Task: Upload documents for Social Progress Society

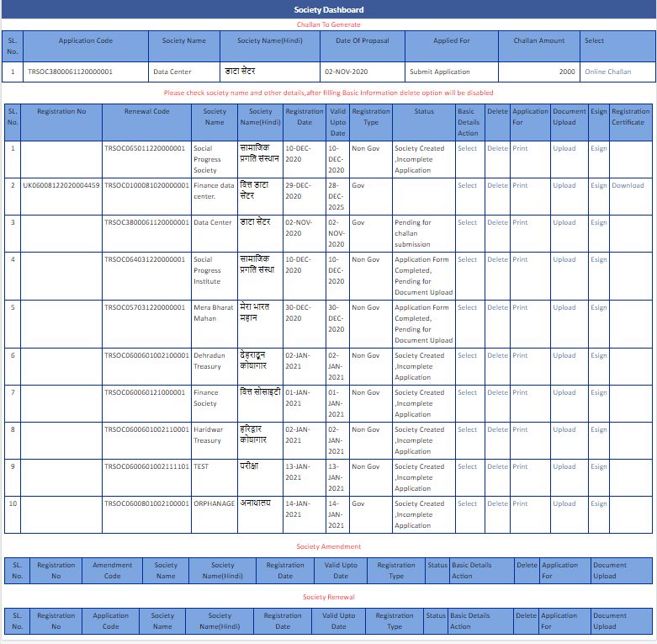Action: click(564, 148)
